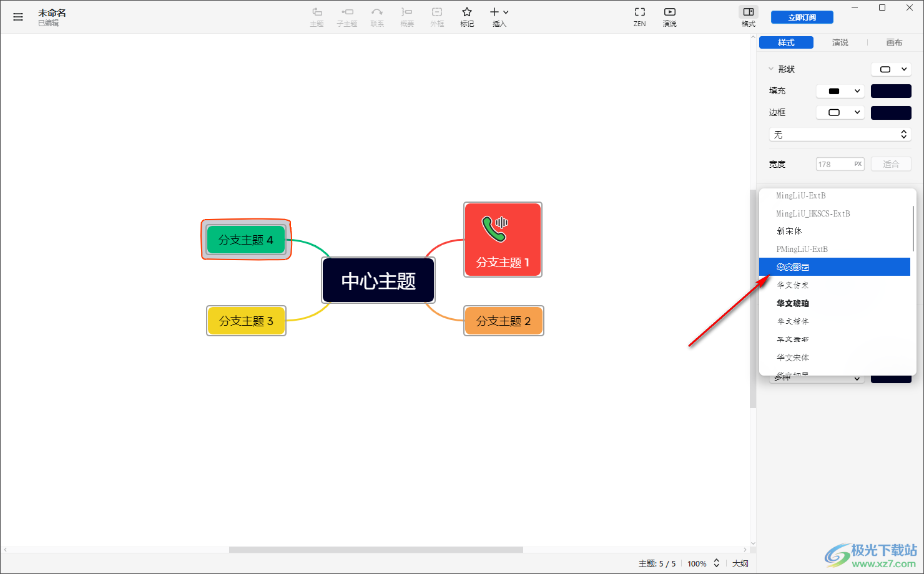Viewport: 924px width, 574px height.
Task: Select the 分支主题 3 yellow node
Action: coord(246,321)
